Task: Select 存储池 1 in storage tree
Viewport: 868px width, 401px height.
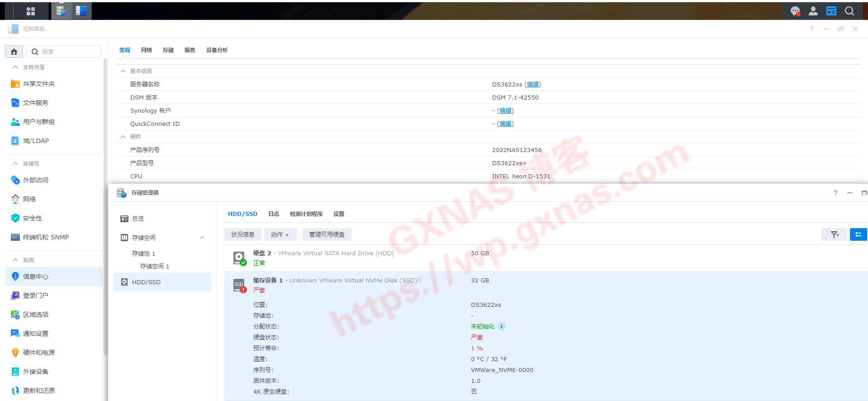Action: 143,253
